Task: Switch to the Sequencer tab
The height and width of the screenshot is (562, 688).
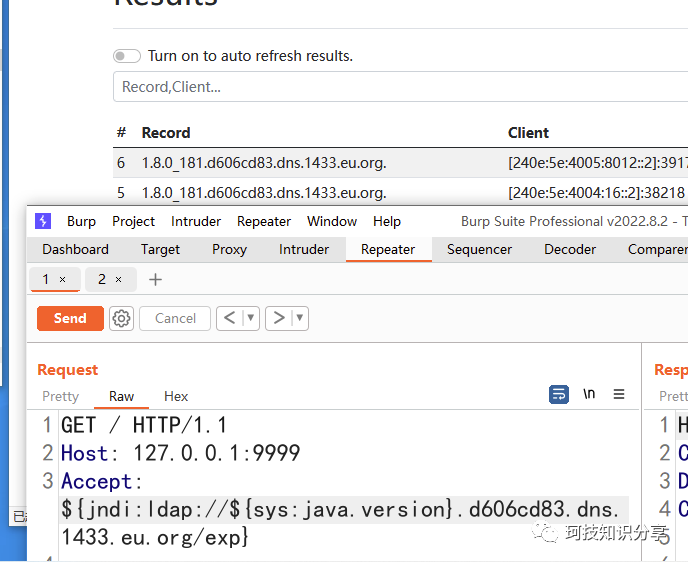Action: [479, 250]
